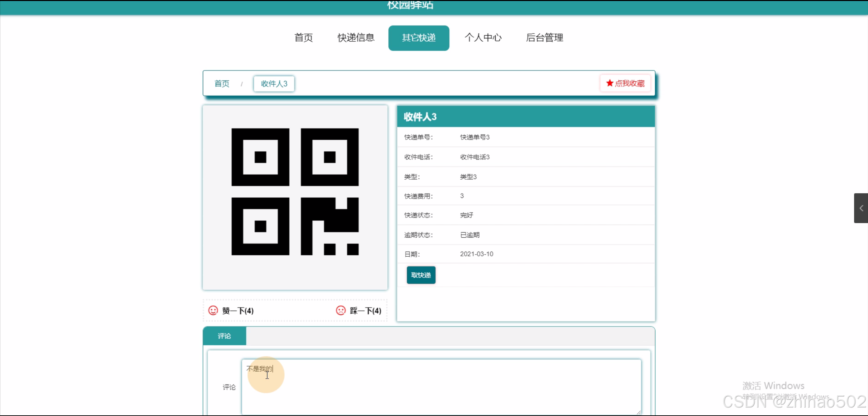
Task: Click the red star favorite icon
Action: [610, 83]
